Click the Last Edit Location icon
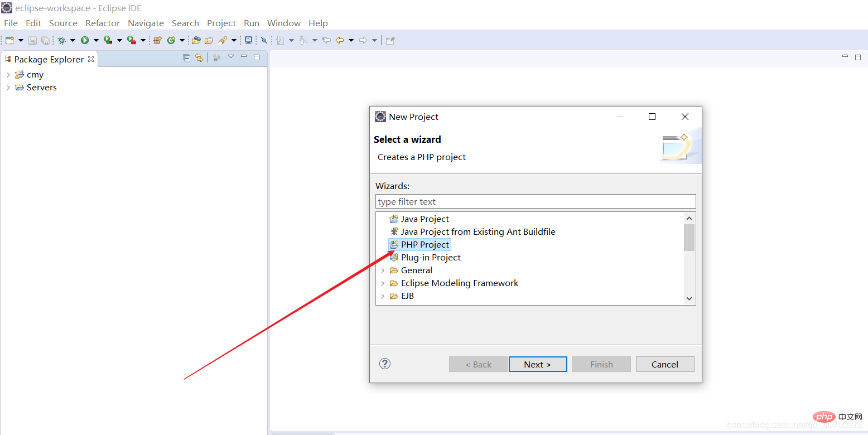This screenshot has height=435, width=868. tap(327, 40)
